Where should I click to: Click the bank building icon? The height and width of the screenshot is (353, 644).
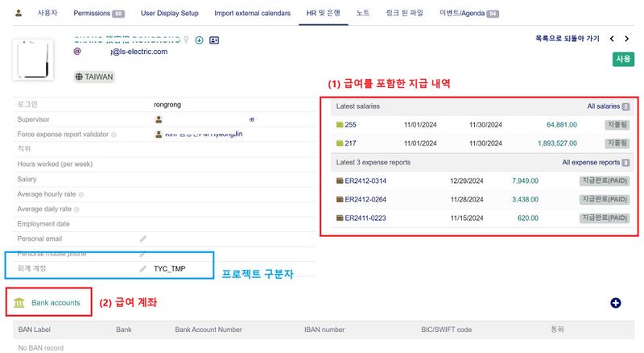19,303
